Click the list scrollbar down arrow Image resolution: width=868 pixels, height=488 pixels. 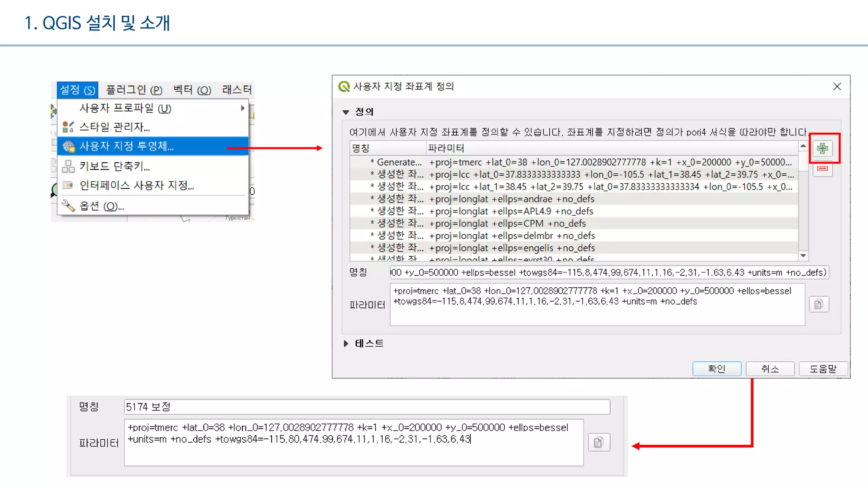point(803,256)
